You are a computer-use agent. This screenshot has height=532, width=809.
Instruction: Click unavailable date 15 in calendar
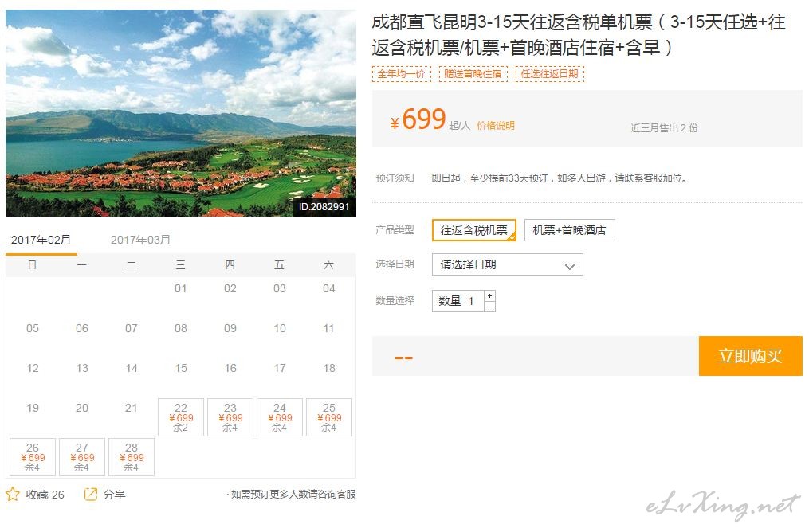point(181,368)
